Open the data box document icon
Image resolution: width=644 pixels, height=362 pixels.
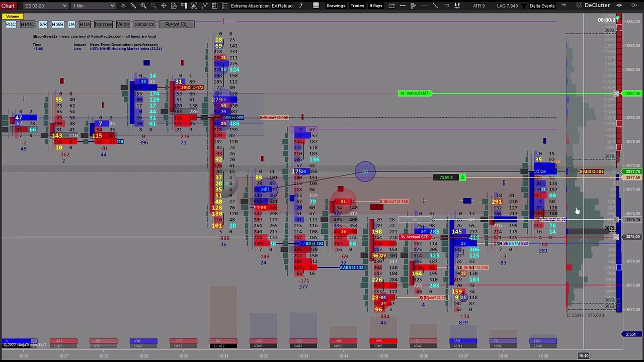[174, 6]
